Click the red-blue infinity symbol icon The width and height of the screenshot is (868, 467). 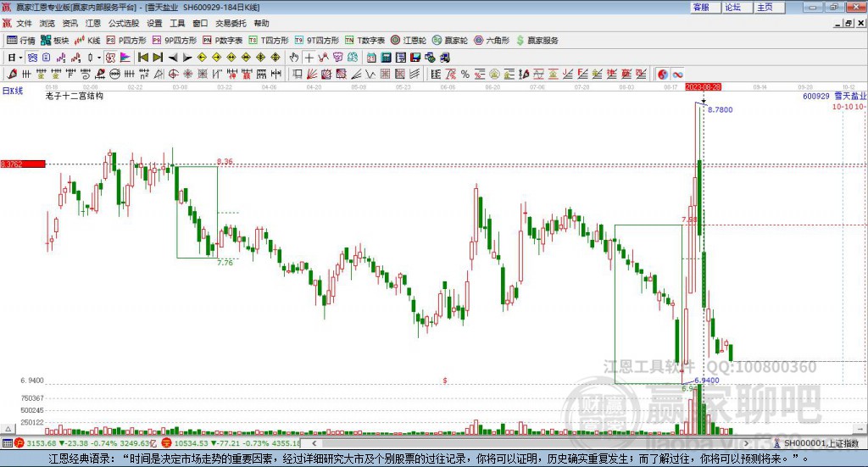pyautogui.click(x=677, y=74)
